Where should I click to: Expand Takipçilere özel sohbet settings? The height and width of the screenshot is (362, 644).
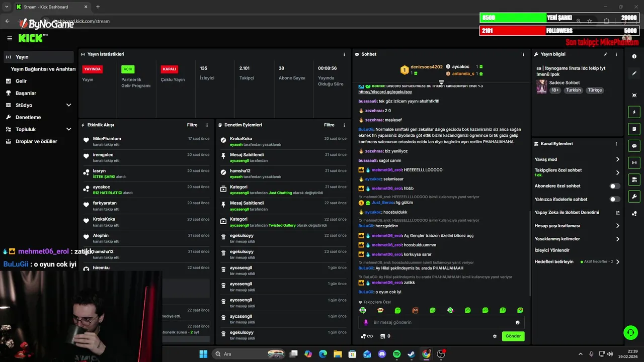point(618,172)
